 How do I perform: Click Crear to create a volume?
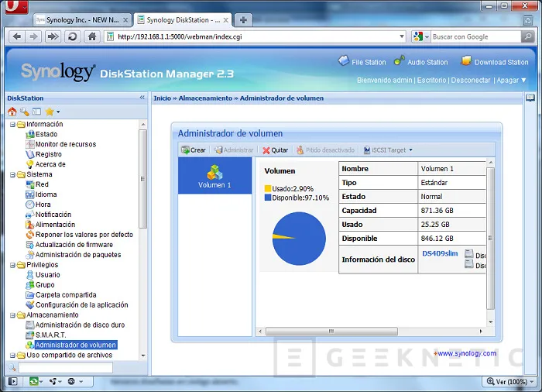(x=194, y=150)
